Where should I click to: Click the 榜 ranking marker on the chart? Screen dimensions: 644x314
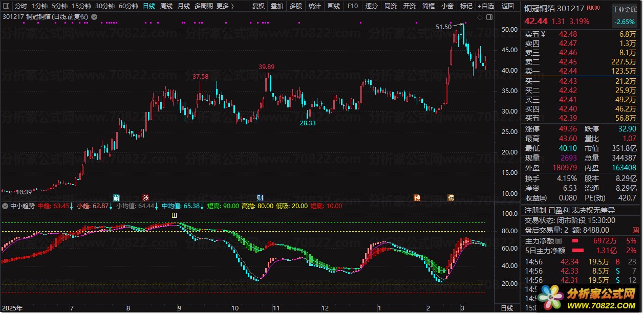pos(450,197)
